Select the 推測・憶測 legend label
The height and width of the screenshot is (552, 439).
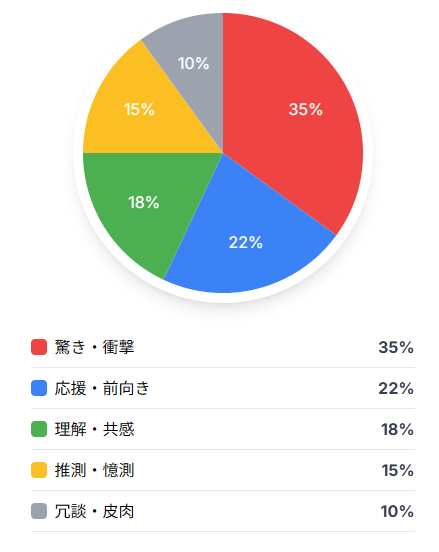pos(94,470)
